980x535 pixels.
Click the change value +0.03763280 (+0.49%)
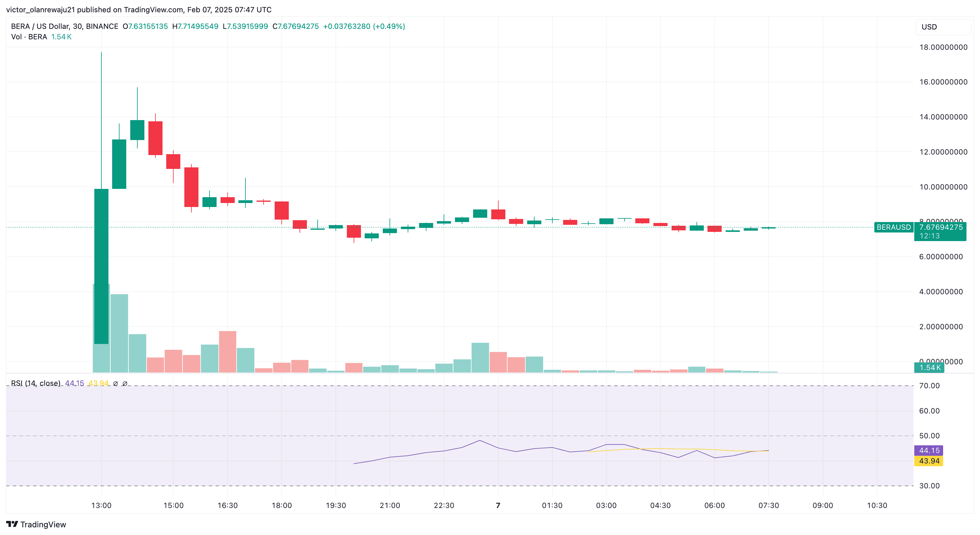(364, 26)
